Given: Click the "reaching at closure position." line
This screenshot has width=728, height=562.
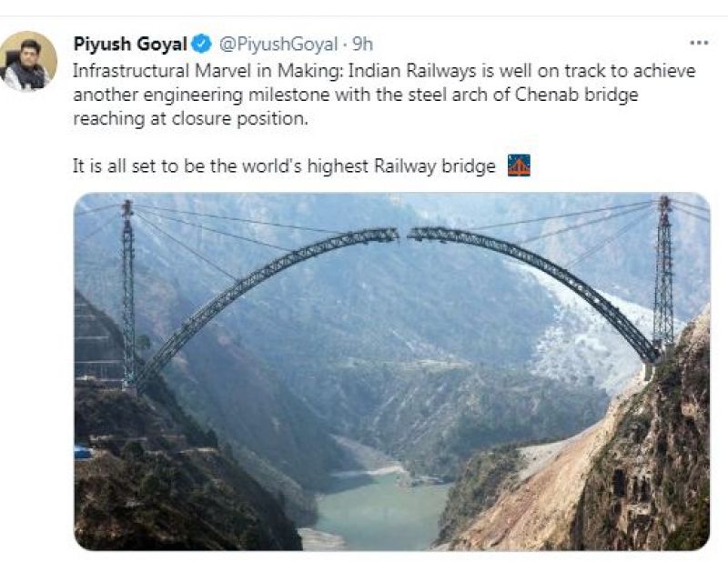Looking at the screenshot, I should [190, 119].
